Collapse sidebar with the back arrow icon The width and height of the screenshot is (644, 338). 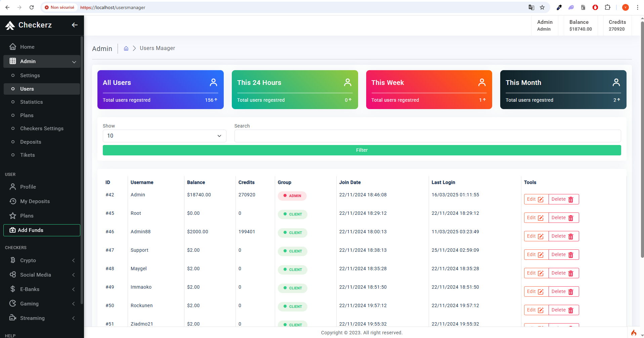click(x=75, y=25)
